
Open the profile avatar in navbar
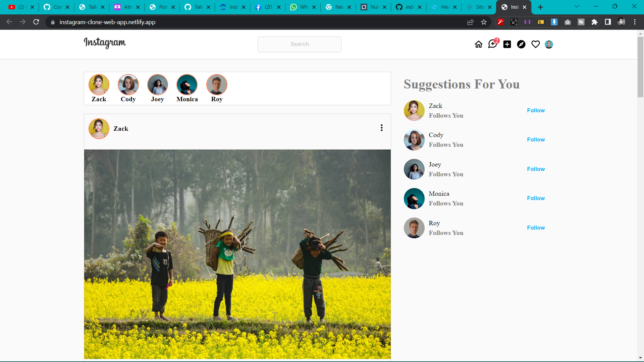point(549,44)
